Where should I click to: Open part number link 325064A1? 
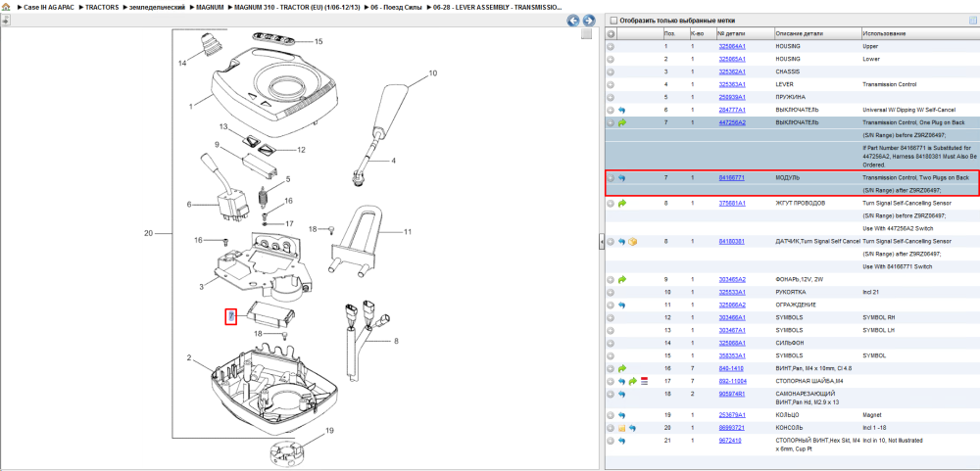point(732,46)
